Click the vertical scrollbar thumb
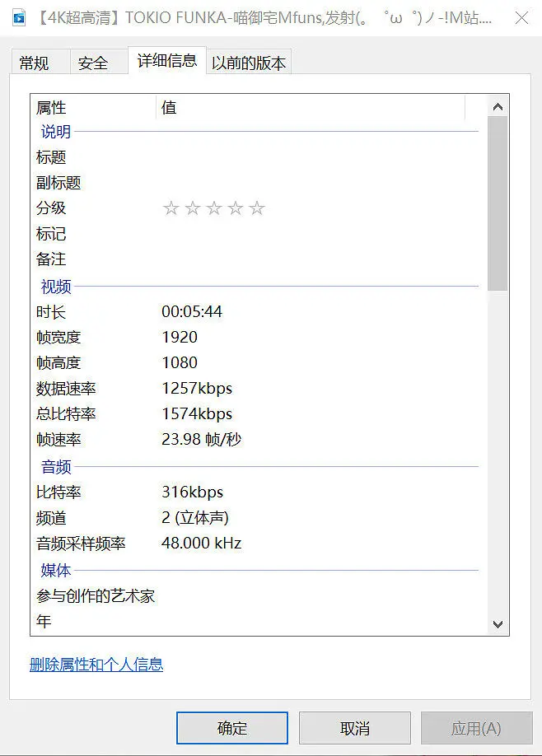 (498, 203)
